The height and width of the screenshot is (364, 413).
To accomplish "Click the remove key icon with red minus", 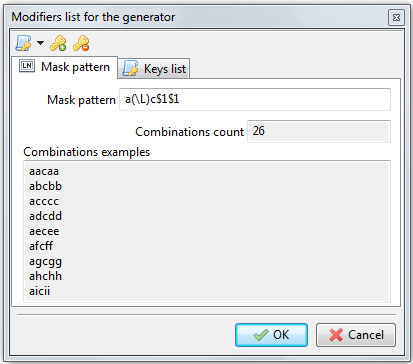I will (x=81, y=43).
